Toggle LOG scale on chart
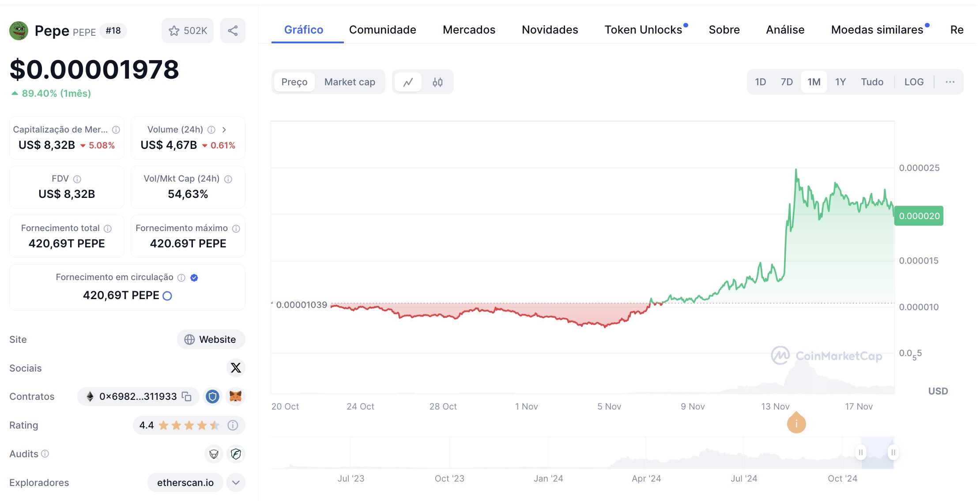 coord(914,82)
